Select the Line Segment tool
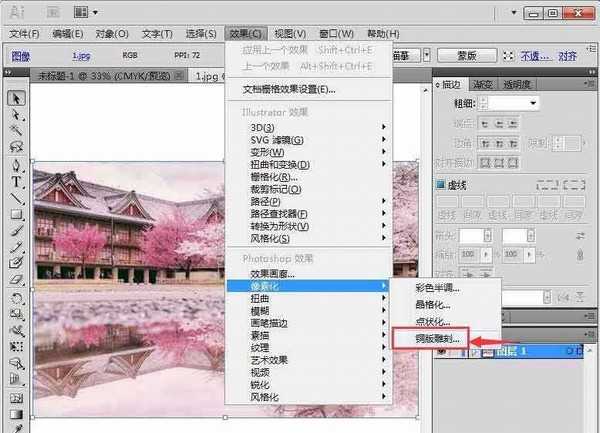 (x=16, y=198)
